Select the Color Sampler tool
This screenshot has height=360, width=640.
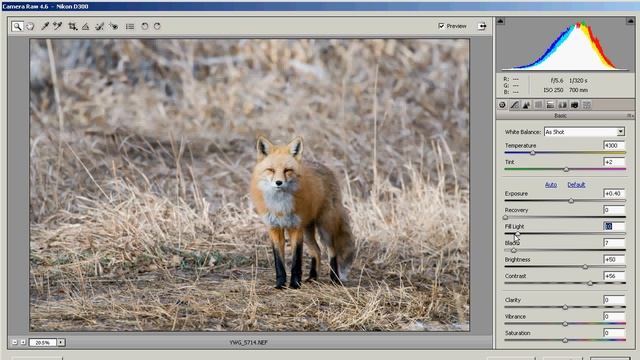[x=58, y=26]
